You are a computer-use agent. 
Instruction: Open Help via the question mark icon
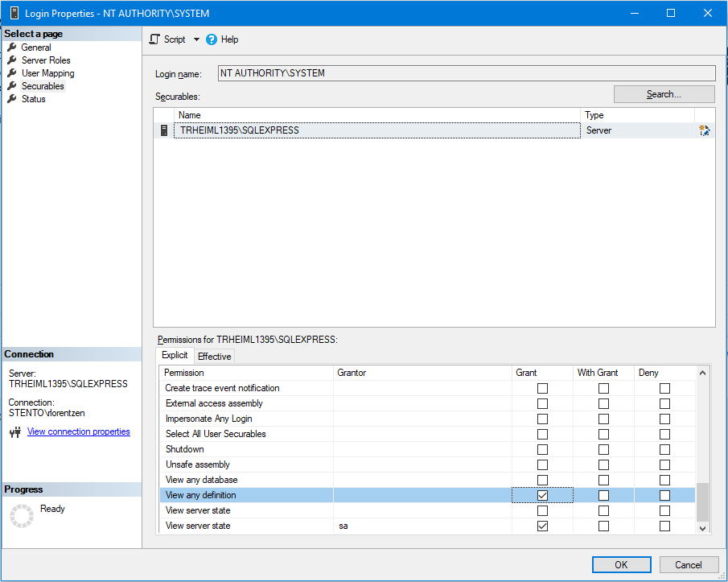[x=212, y=39]
